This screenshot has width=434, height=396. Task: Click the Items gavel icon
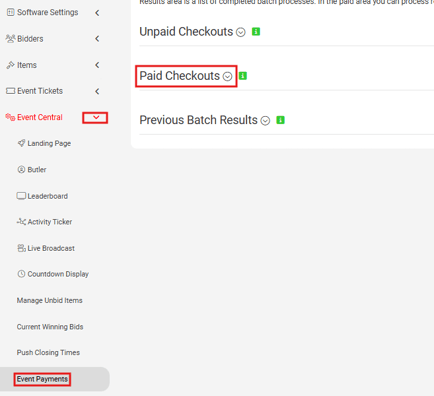(10, 65)
